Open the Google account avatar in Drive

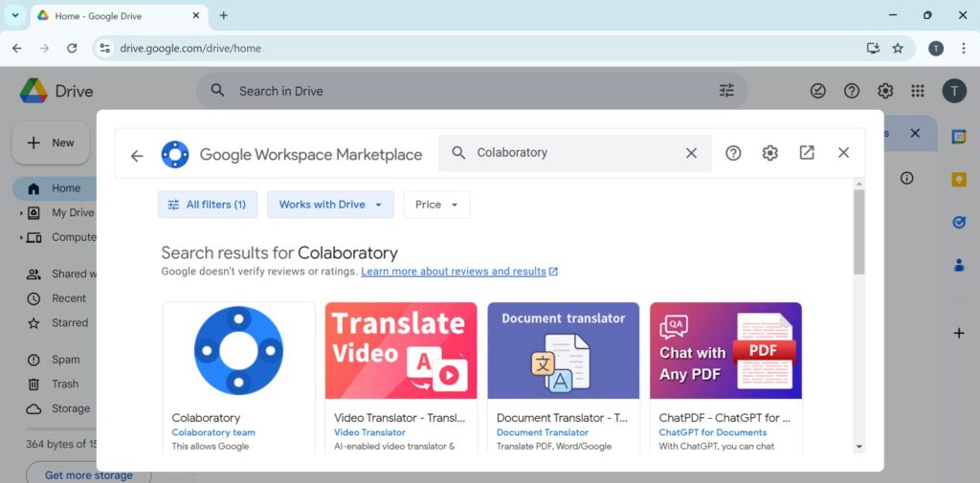954,91
